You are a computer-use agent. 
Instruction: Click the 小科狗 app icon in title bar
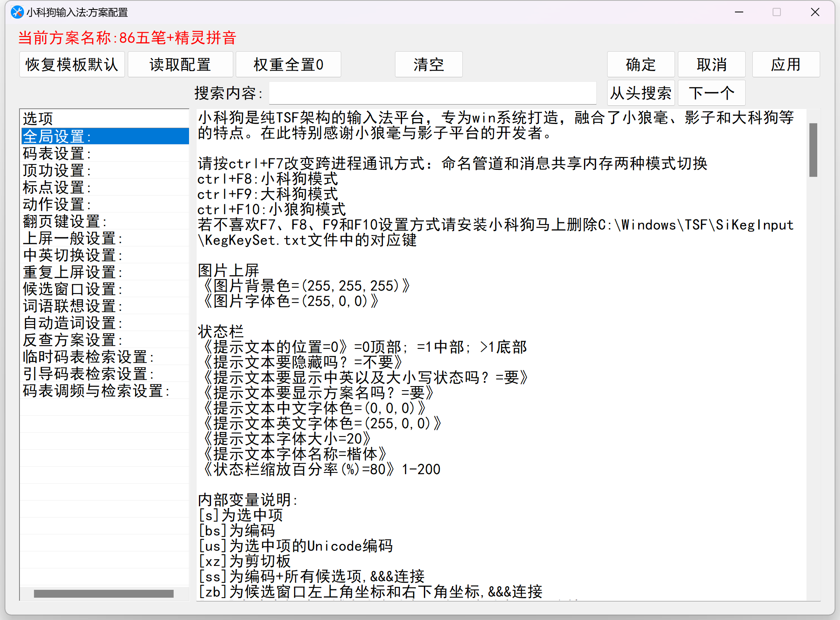[x=17, y=12]
